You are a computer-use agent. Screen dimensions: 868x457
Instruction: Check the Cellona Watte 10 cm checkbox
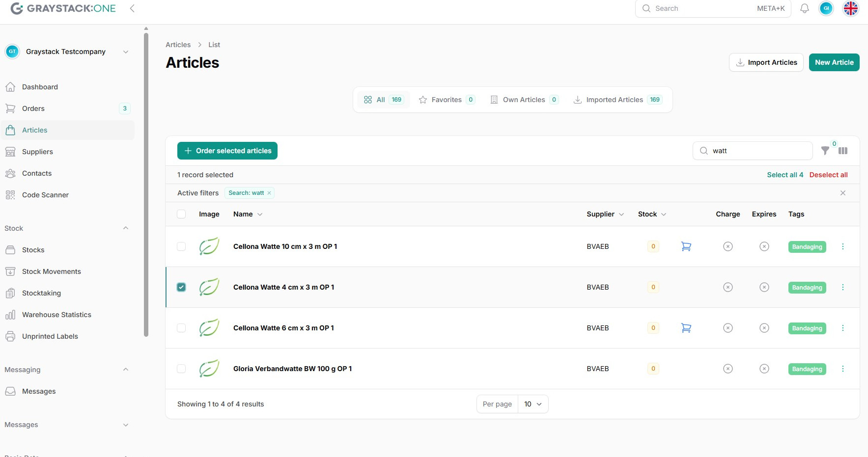point(181,246)
